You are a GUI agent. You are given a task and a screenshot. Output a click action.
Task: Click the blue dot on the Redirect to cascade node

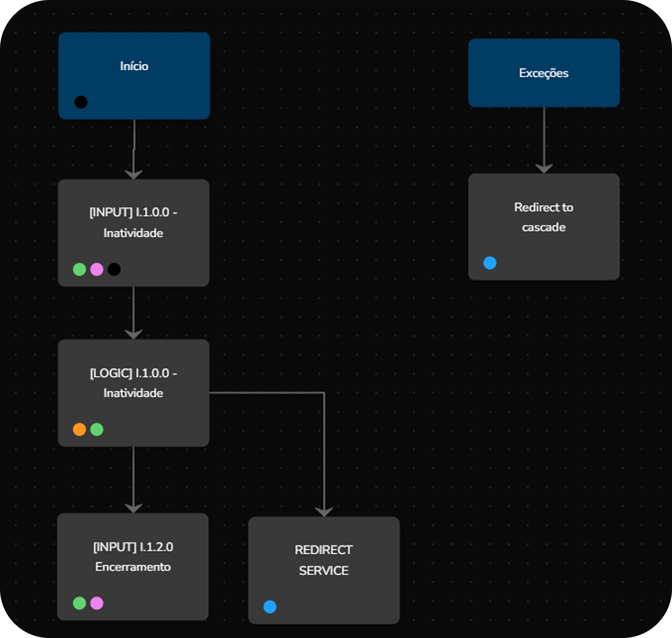click(x=490, y=263)
